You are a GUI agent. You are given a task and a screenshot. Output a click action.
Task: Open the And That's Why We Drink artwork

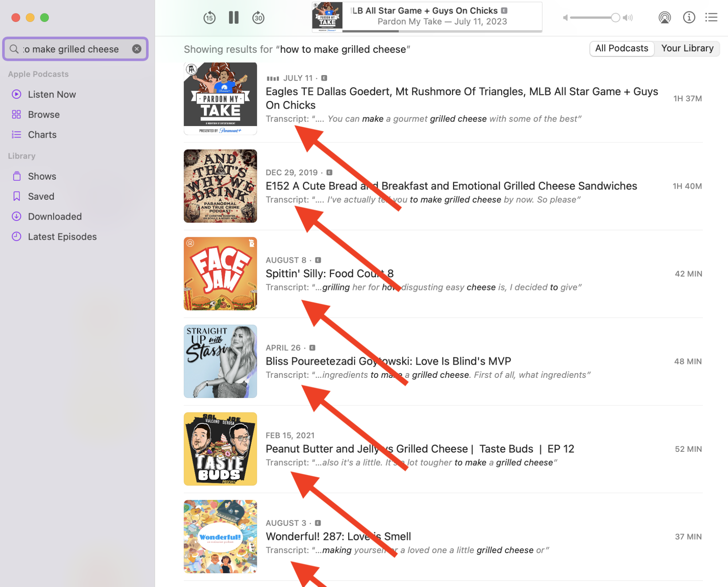coord(220,186)
